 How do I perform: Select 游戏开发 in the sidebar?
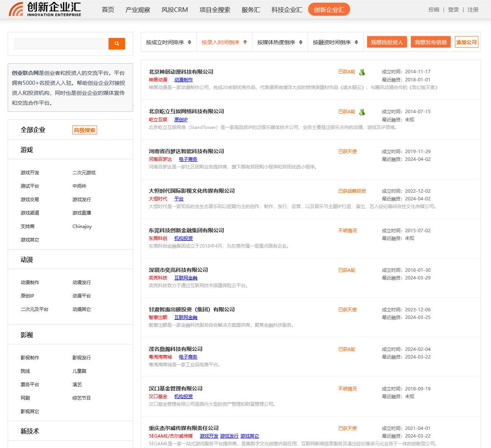30,172
